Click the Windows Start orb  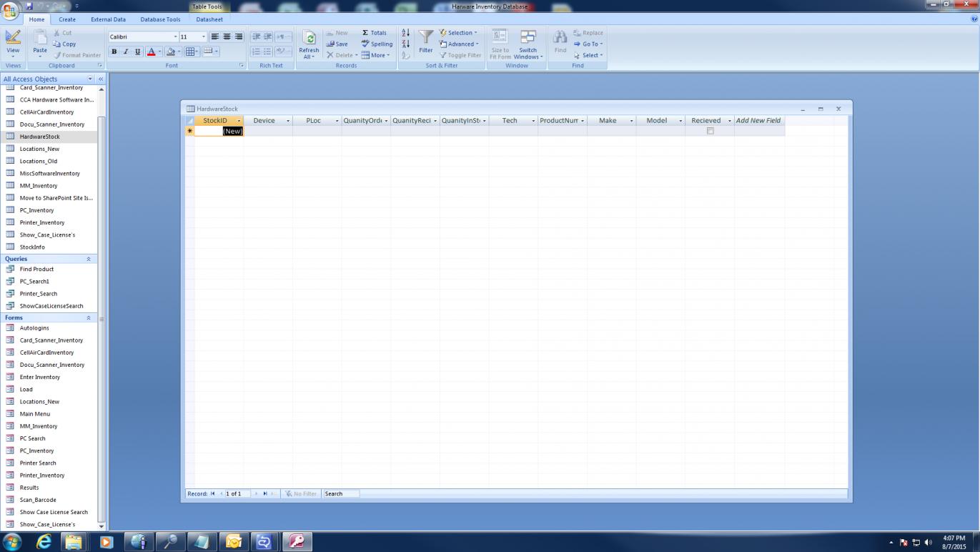(x=12, y=542)
